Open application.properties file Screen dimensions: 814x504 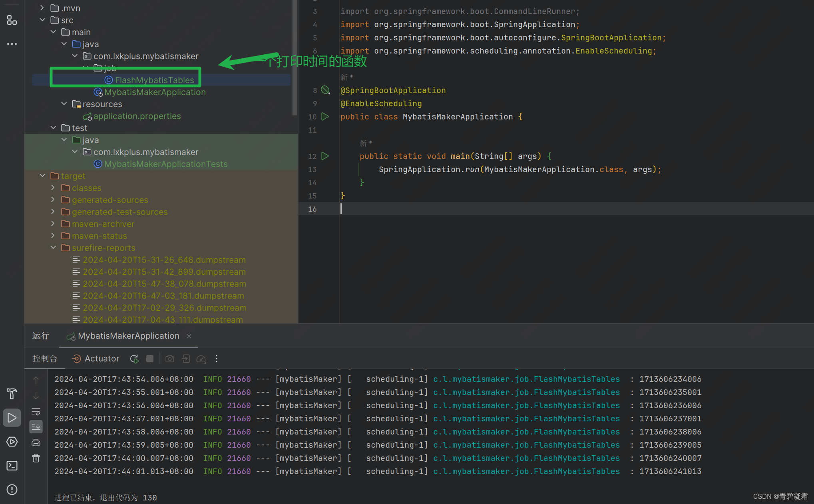137,116
